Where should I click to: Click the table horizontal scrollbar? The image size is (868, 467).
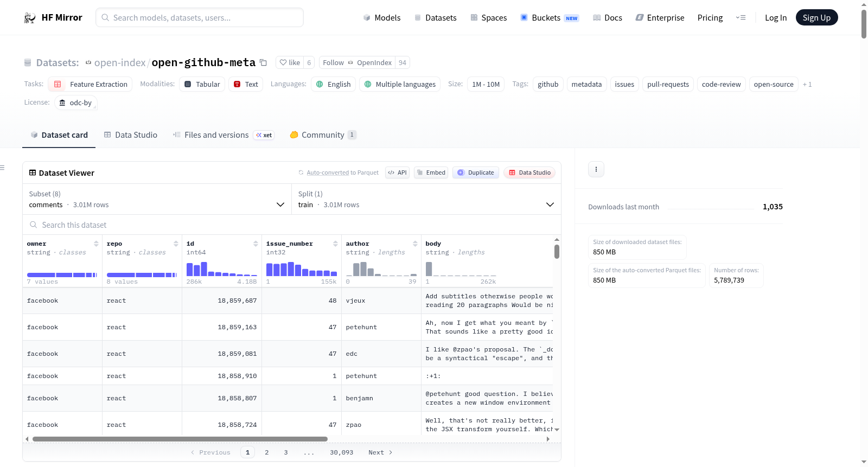click(180, 439)
